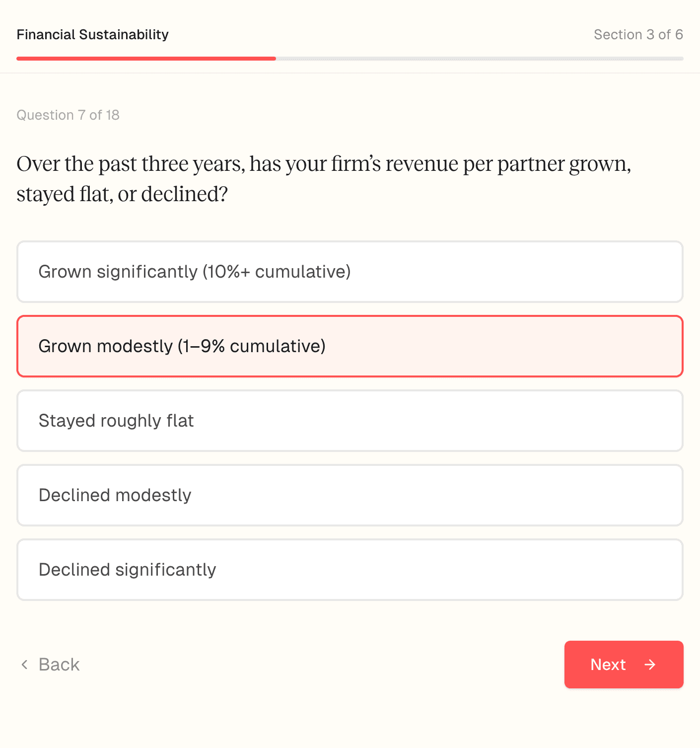Pick the 'Stayed roughly flat' answer

(350, 421)
